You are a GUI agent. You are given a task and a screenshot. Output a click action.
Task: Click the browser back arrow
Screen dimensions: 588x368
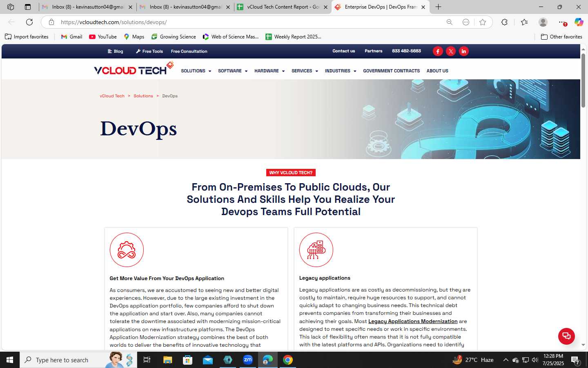(11, 22)
